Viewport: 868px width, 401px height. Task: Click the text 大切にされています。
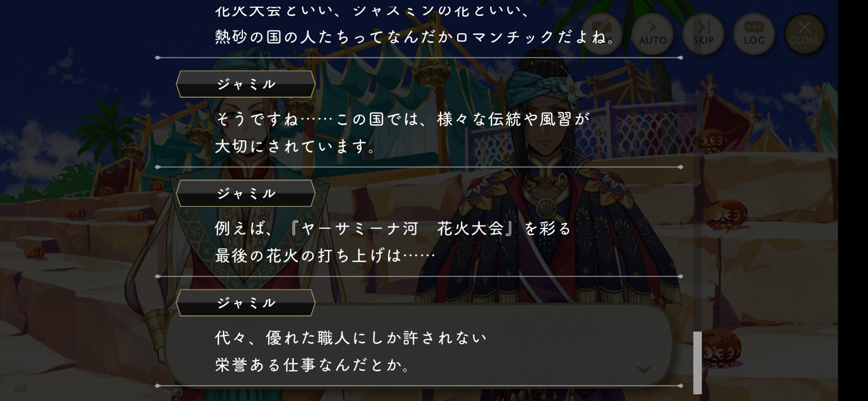(x=296, y=146)
